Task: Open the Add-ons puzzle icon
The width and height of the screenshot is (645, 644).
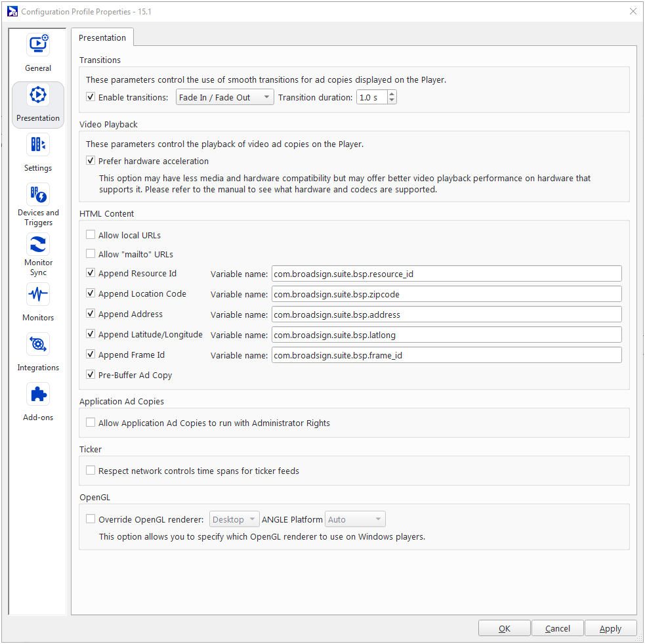Action: click(x=38, y=395)
